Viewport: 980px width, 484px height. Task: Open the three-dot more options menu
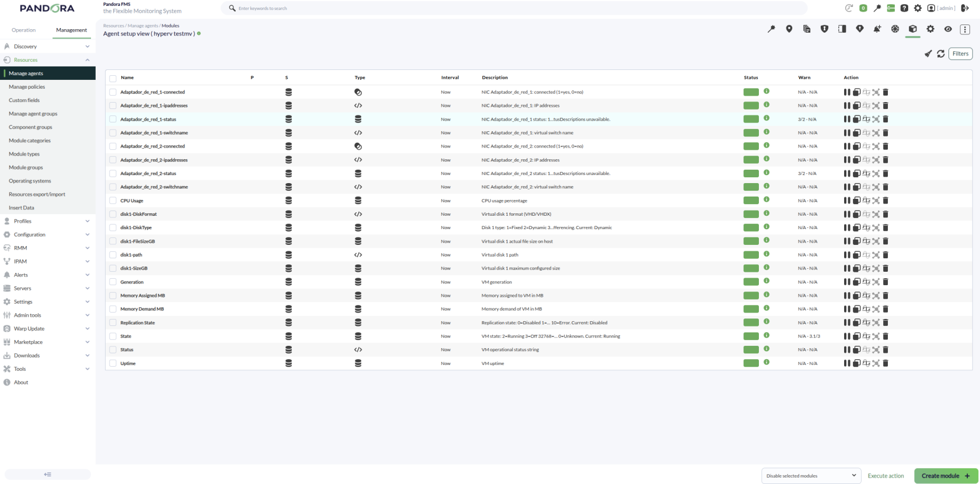pos(965,29)
